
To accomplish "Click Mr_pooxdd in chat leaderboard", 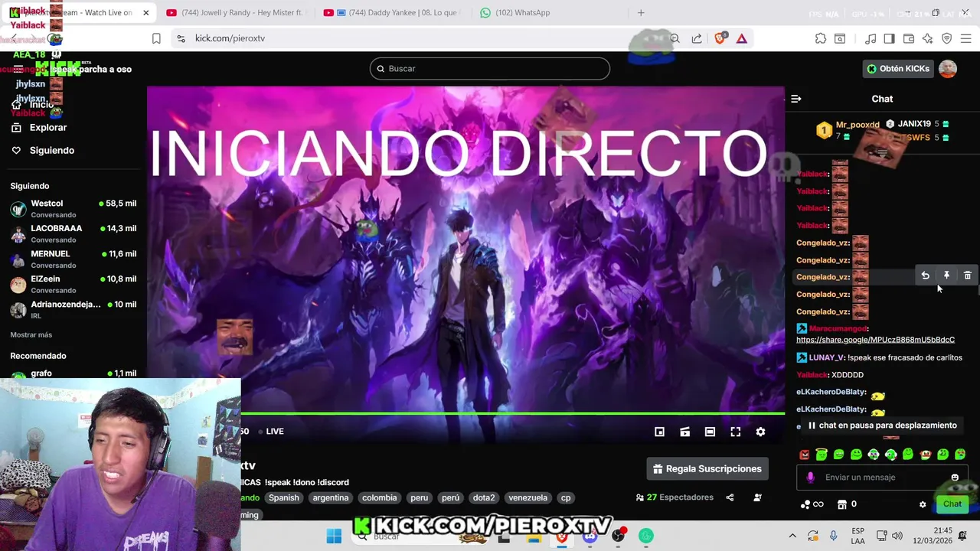I will (857, 125).
